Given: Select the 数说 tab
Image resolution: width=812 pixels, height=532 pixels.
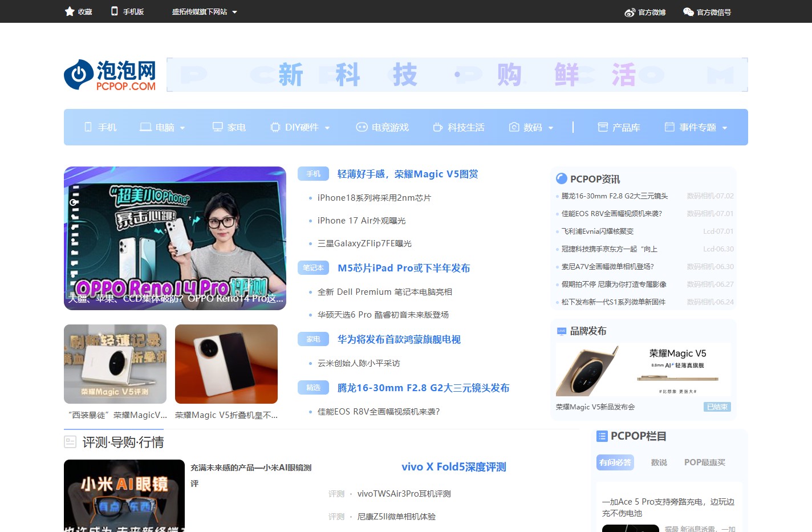Looking at the screenshot, I should tap(659, 462).
